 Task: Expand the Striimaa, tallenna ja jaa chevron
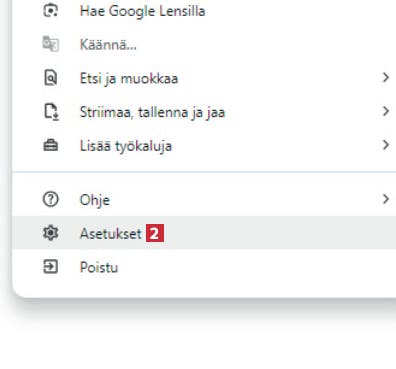(x=386, y=111)
